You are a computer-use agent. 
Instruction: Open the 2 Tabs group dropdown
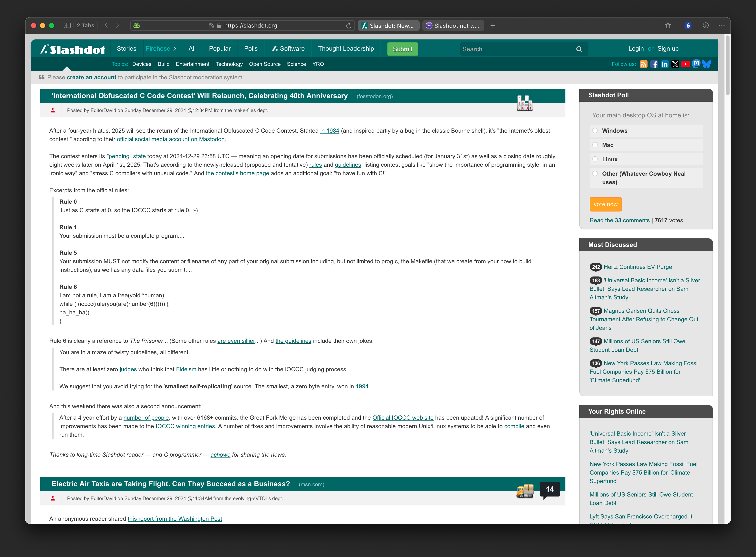(x=85, y=26)
